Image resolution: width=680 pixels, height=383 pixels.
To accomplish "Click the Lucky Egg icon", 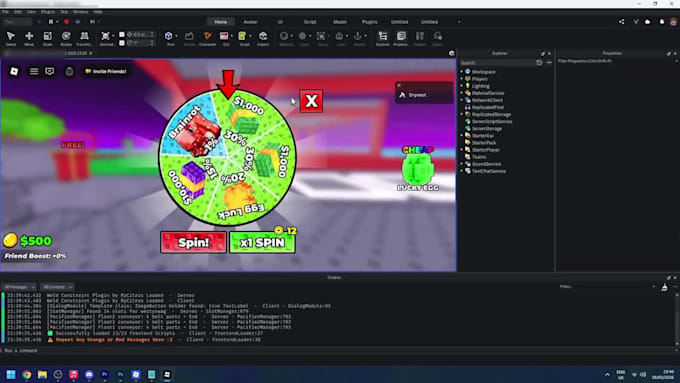I will [417, 169].
